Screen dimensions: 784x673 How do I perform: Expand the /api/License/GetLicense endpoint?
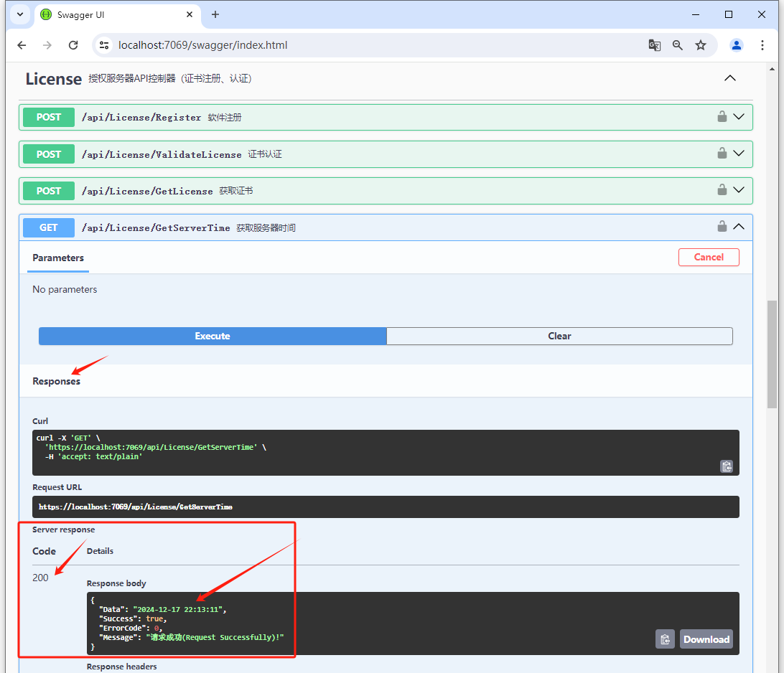point(739,189)
